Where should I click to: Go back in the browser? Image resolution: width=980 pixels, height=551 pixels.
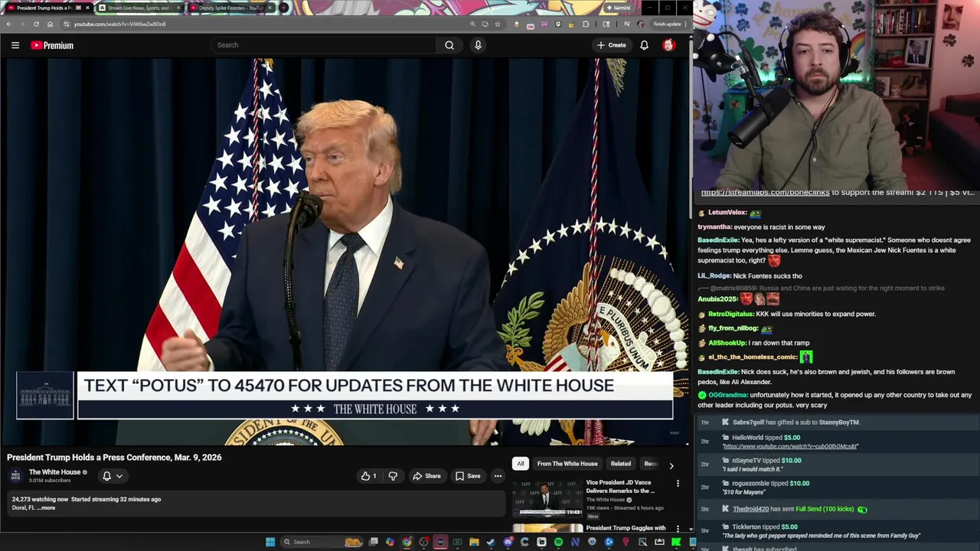[x=8, y=24]
